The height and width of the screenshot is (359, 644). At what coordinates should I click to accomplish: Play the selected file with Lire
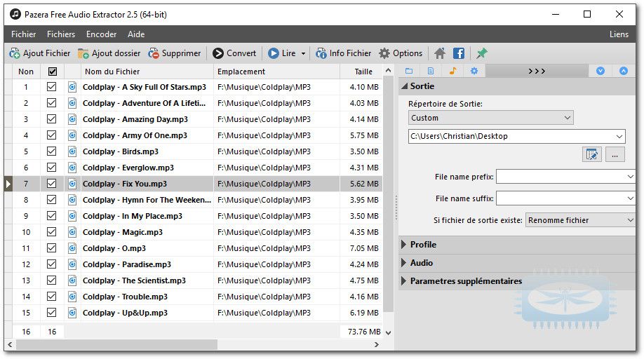[x=282, y=53]
